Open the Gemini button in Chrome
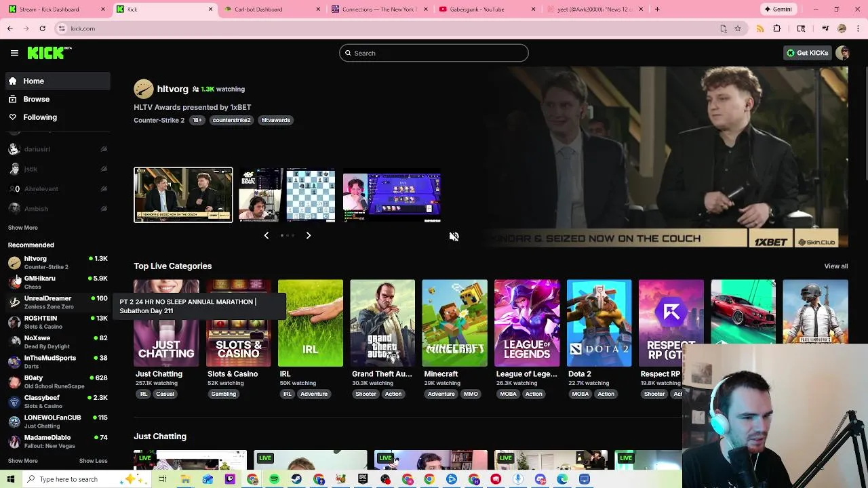The width and height of the screenshot is (868, 488). pyautogui.click(x=778, y=9)
